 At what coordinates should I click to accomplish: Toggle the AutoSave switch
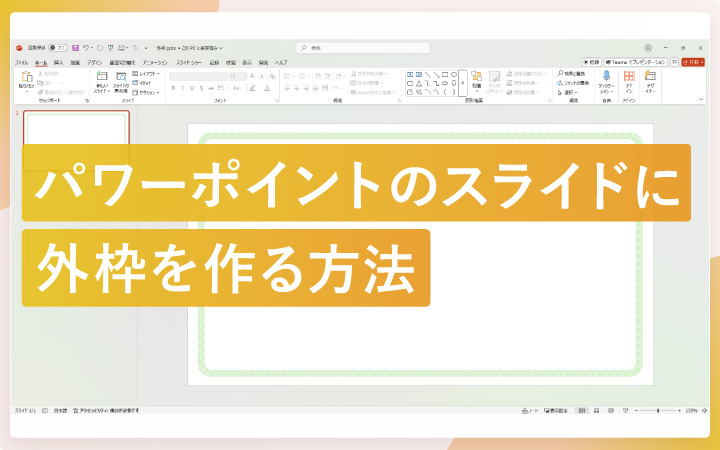tap(58, 48)
